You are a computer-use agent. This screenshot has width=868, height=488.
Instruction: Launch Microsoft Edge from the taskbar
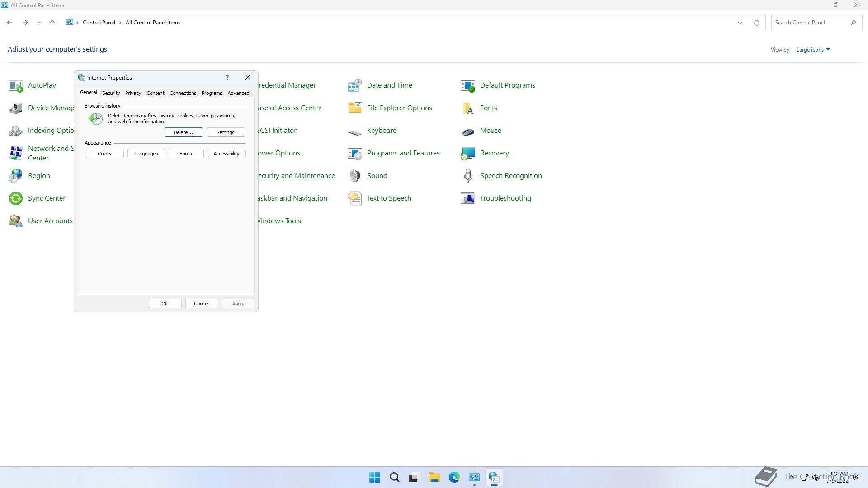pos(454,477)
